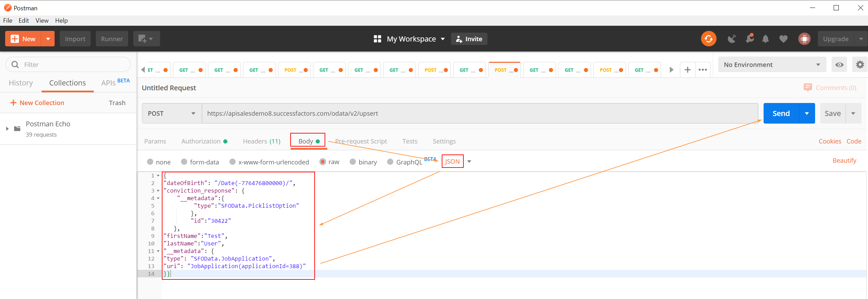Click the Beautify link

(844, 160)
